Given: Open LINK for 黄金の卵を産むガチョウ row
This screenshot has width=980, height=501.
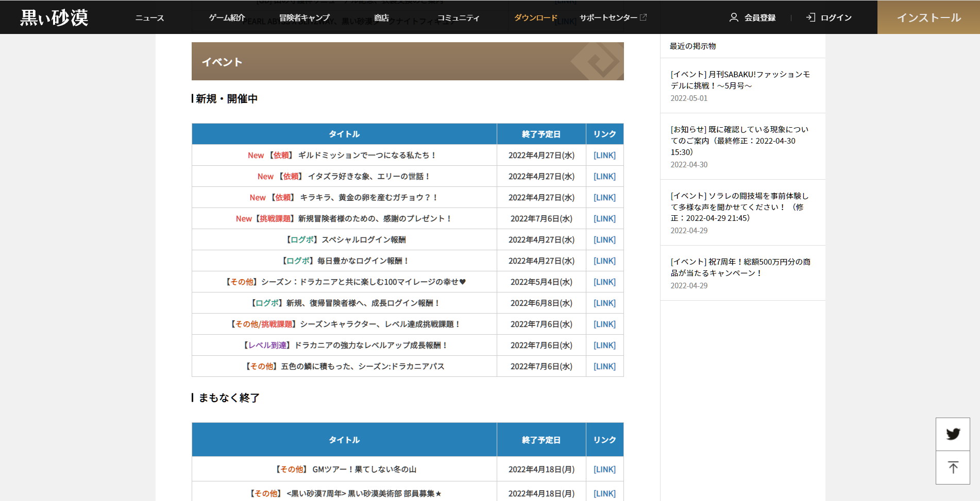Looking at the screenshot, I should pyautogui.click(x=604, y=197).
